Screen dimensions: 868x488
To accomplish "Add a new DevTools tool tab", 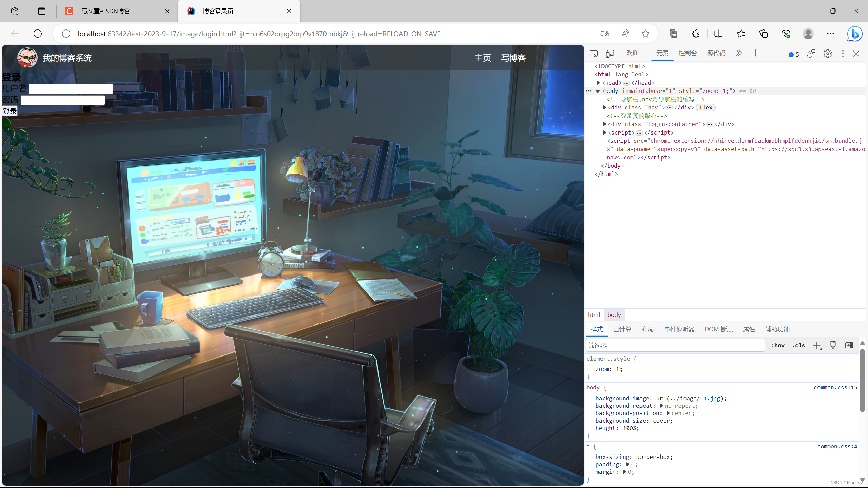I will click(x=755, y=53).
